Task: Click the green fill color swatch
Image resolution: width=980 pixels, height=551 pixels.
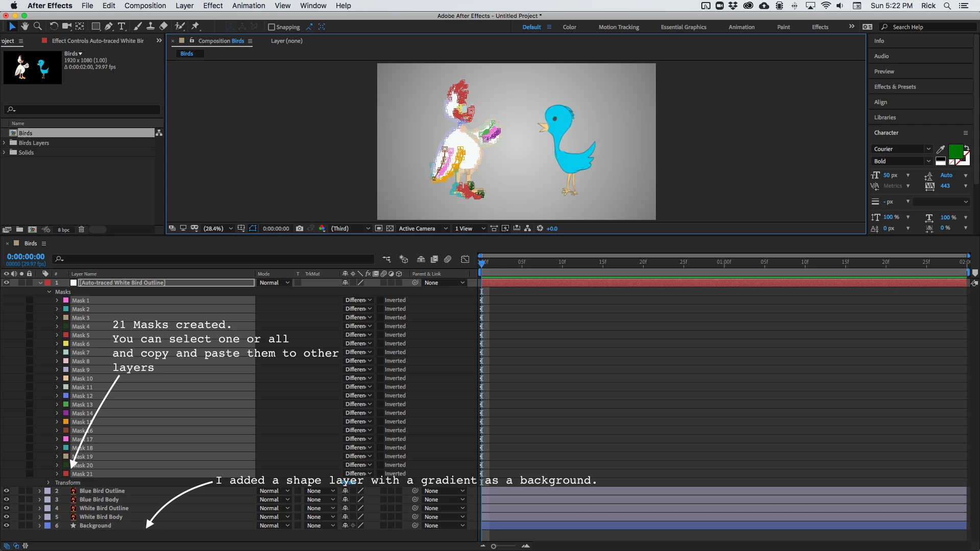Action: point(955,152)
